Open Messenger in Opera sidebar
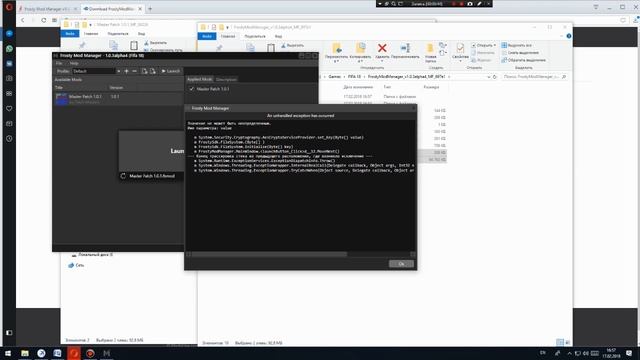 [x=9, y=33]
